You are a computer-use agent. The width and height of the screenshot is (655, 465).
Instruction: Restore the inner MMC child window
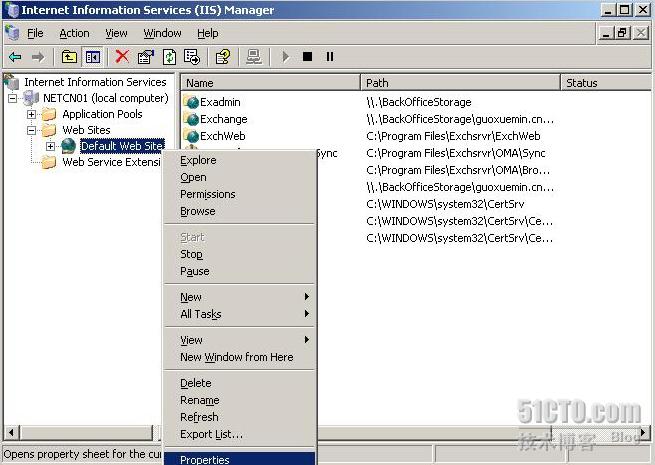(622, 33)
